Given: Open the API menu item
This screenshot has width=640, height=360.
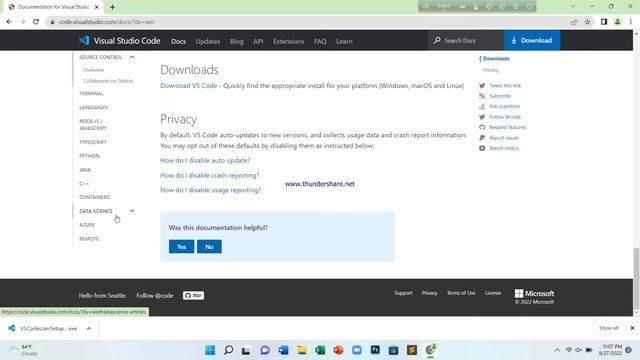Looking at the screenshot, I should pyautogui.click(x=258, y=41).
